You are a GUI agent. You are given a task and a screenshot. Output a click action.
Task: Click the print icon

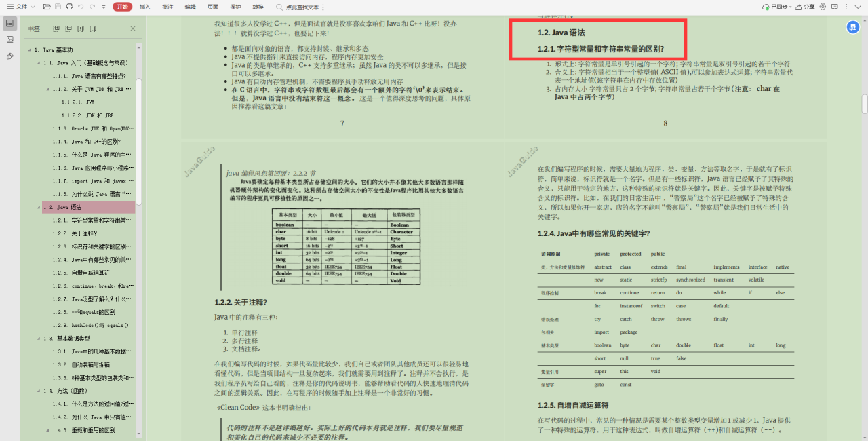[69, 7]
